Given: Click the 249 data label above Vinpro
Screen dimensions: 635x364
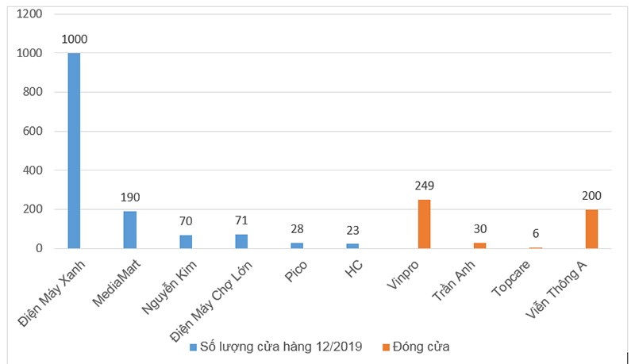Looking at the screenshot, I should (424, 186).
